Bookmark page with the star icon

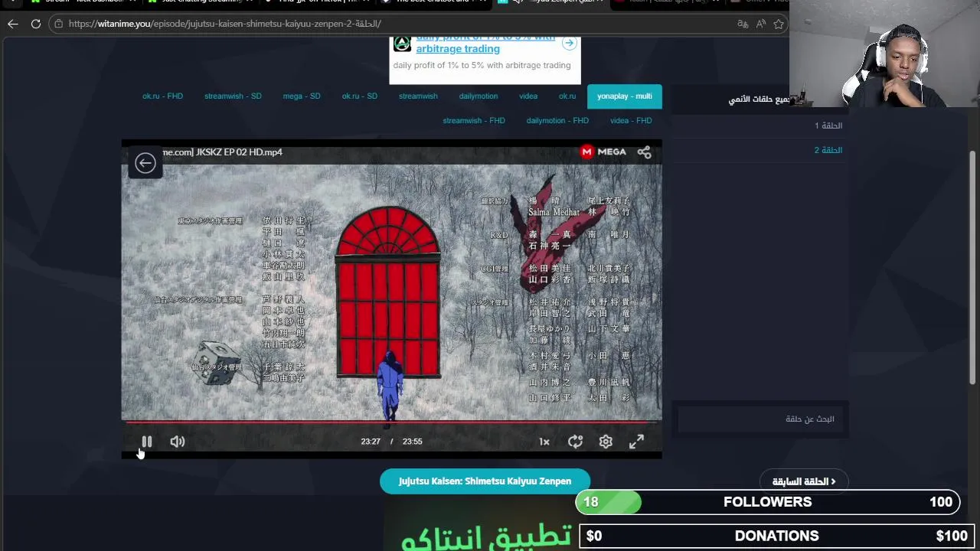(x=779, y=24)
